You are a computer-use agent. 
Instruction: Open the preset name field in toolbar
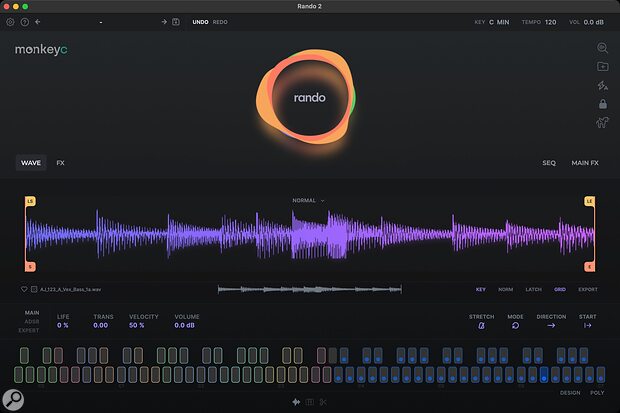click(101, 22)
